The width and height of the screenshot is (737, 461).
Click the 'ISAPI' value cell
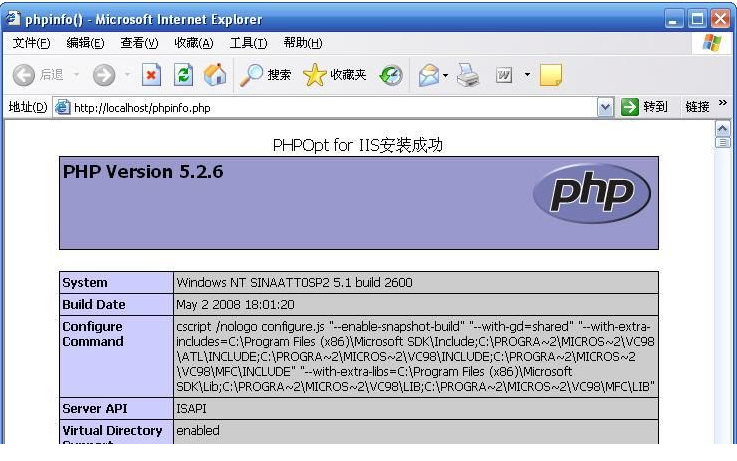[x=191, y=408]
